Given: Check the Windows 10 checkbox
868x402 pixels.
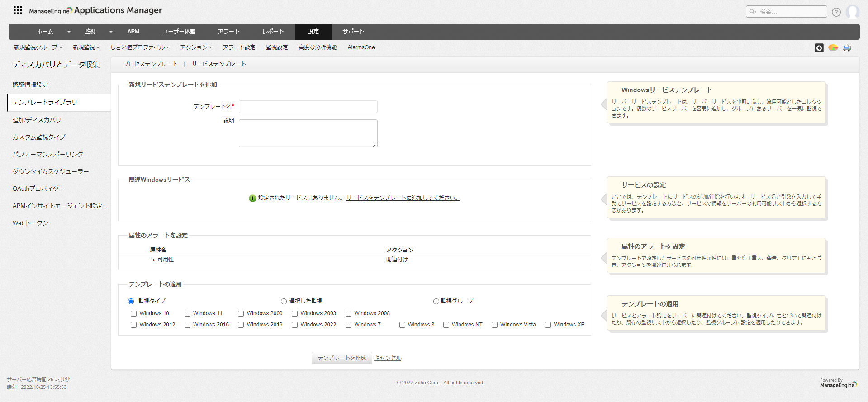Looking at the screenshot, I should point(133,313).
